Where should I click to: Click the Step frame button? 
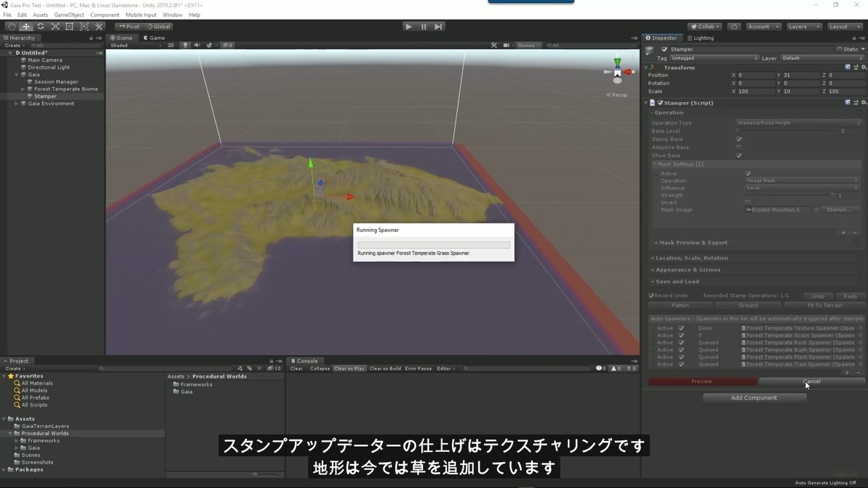438,27
